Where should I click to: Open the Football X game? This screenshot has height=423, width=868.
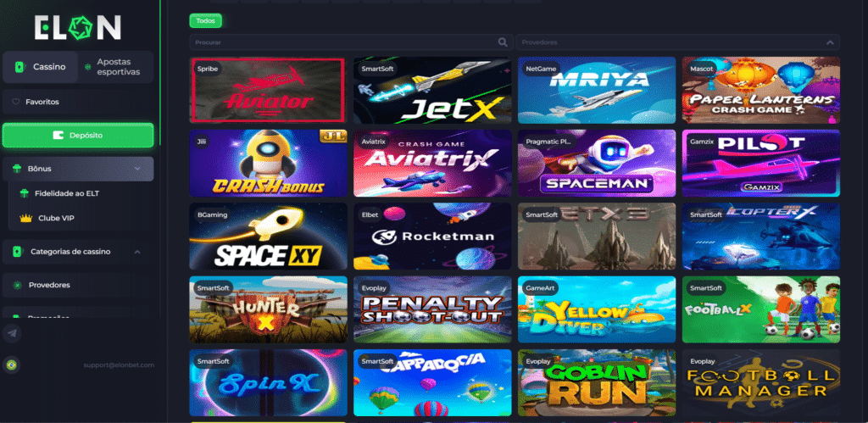tap(761, 309)
